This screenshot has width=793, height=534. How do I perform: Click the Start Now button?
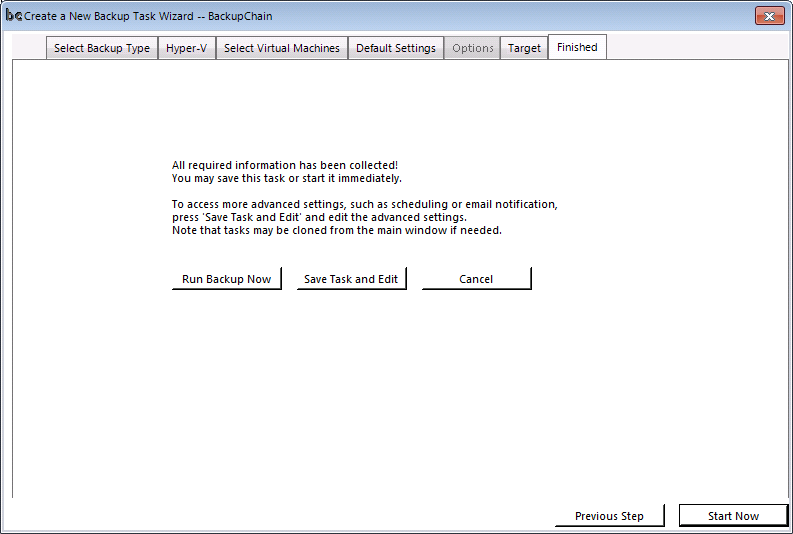click(x=733, y=515)
